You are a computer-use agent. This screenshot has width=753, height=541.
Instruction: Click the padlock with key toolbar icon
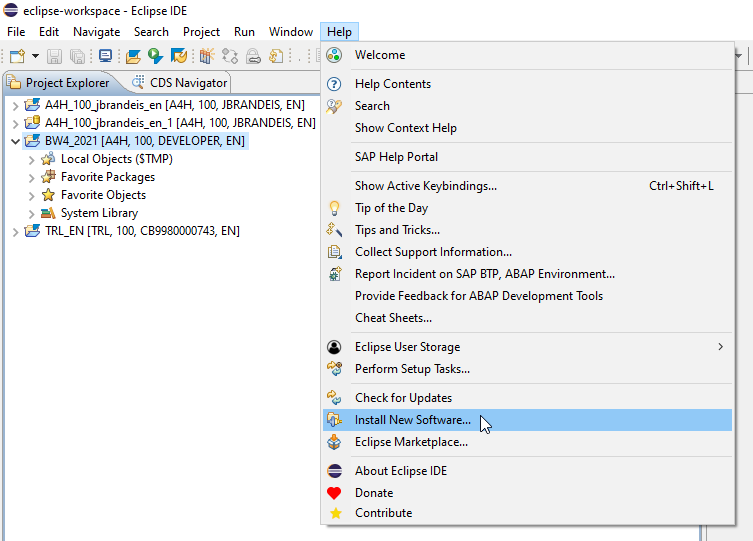pos(253,57)
